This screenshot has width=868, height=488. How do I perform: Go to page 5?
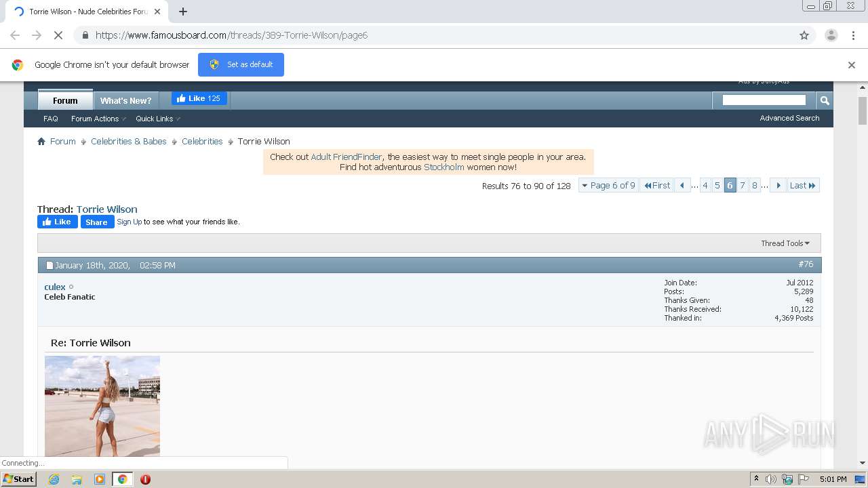(x=717, y=185)
